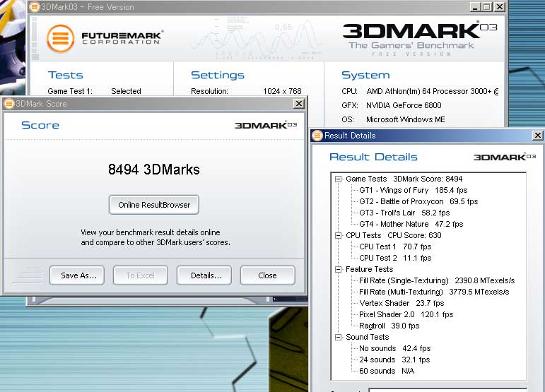Select No sounds 42.4 fps row
This screenshot has height=392, width=545.
pyautogui.click(x=395, y=348)
